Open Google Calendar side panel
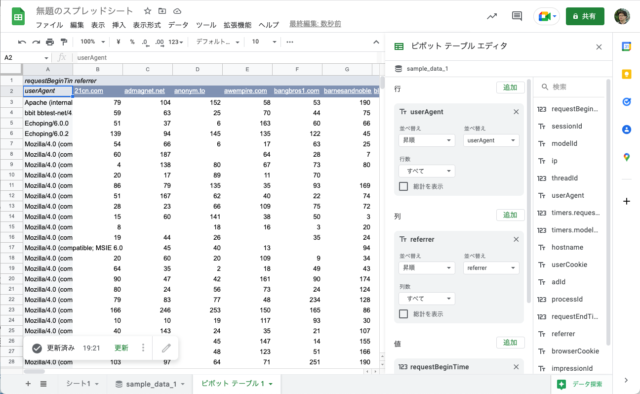This screenshot has height=394, width=640. pos(627,47)
